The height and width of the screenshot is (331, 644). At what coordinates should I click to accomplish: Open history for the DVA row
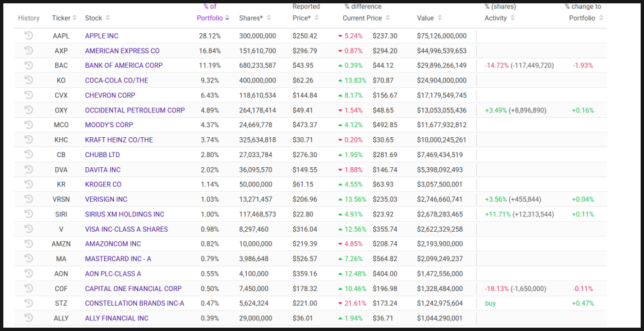click(x=29, y=169)
